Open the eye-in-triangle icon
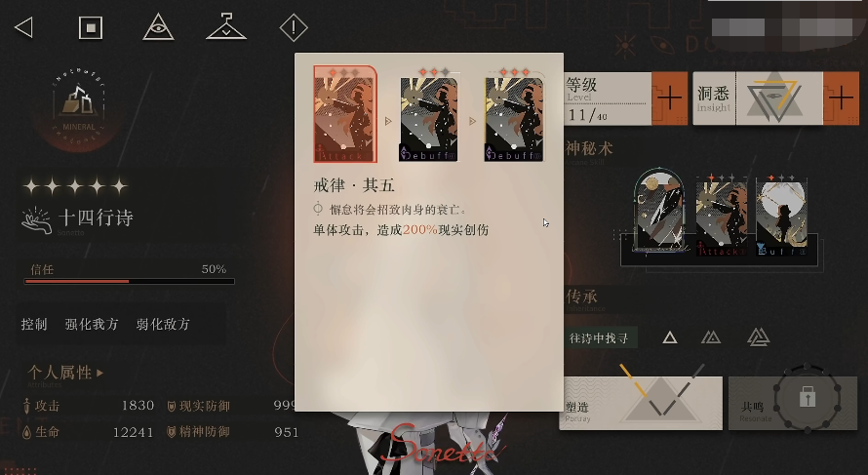868x475 pixels. click(158, 26)
